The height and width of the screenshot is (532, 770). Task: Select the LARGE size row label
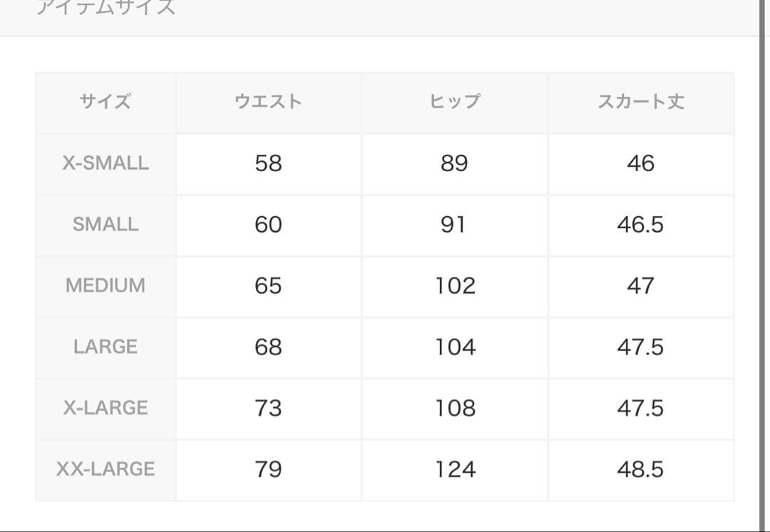point(106,347)
